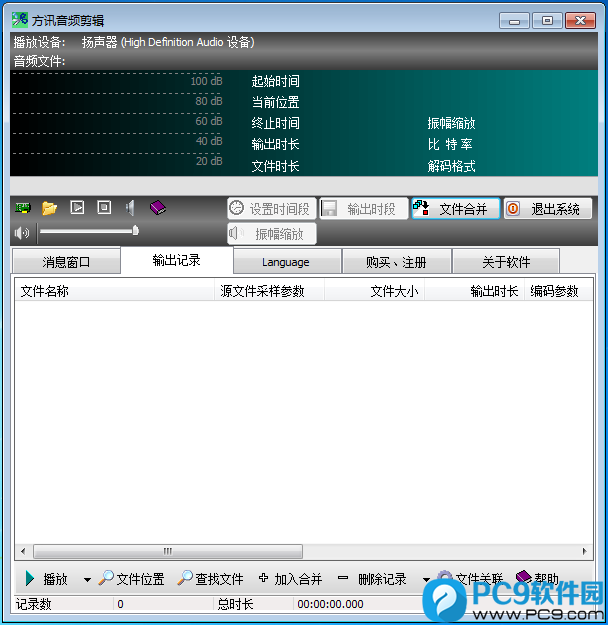Image resolution: width=608 pixels, height=625 pixels.
Task: Minimize the 方讯音频剪辑 window
Action: [x=514, y=20]
